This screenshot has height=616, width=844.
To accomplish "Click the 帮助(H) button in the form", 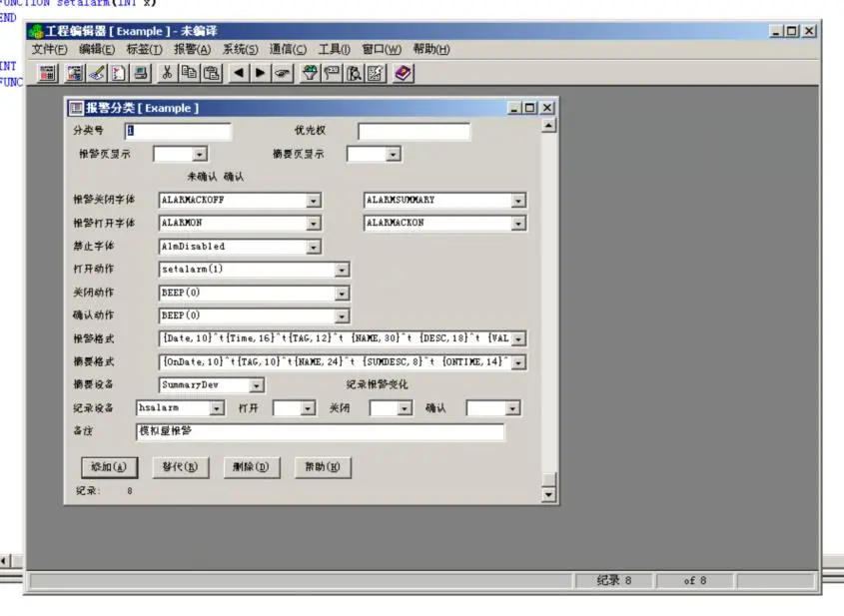I will pyautogui.click(x=323, y=467).
